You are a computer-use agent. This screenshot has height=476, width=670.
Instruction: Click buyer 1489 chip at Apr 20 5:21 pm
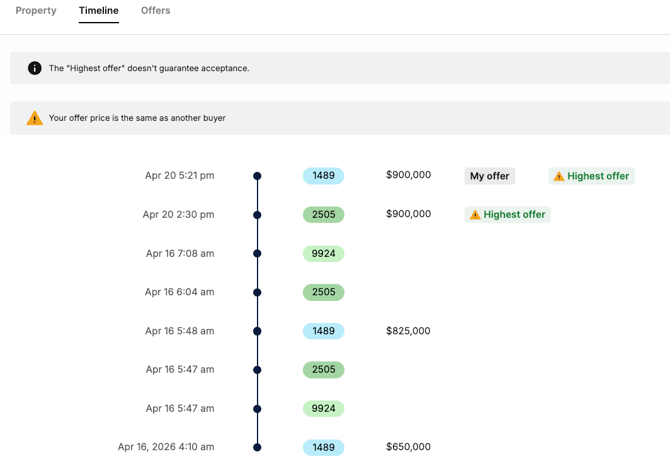click(x=323, y=176)
